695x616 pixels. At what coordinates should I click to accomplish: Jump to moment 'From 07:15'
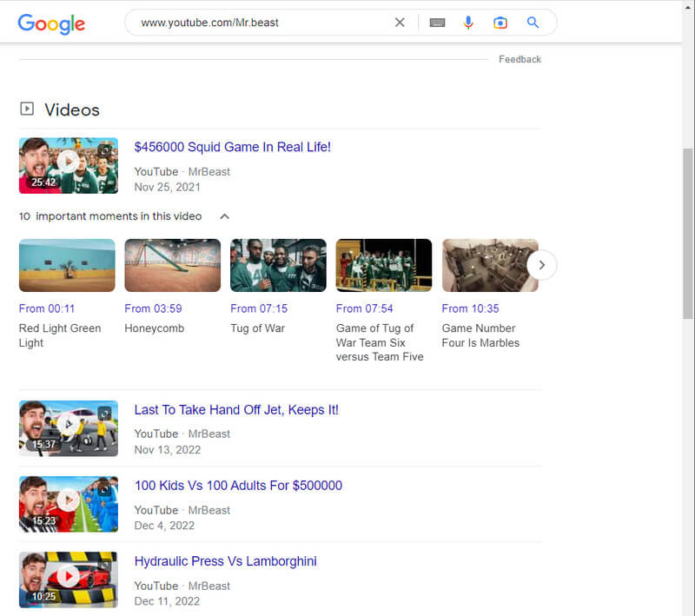(259, 308)
